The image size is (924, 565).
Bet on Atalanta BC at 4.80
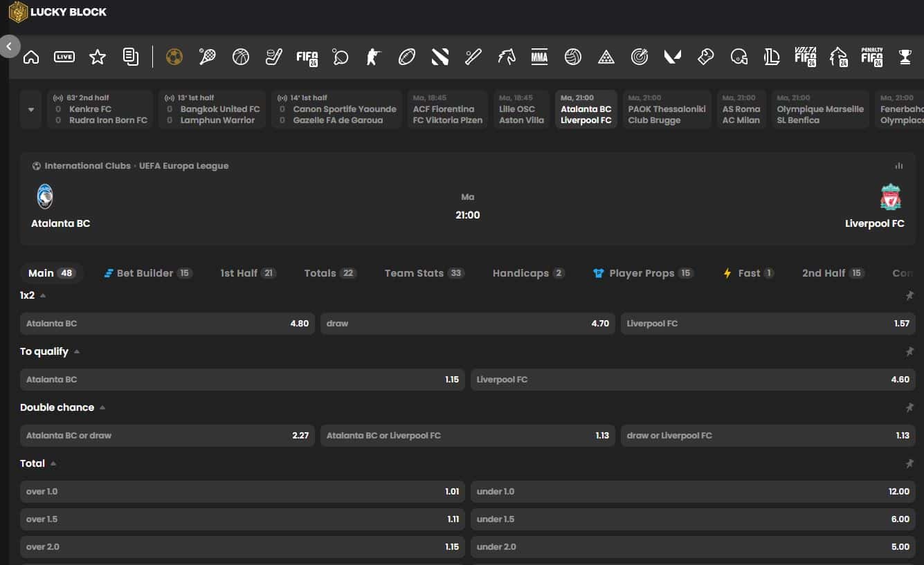coord(167,324)
